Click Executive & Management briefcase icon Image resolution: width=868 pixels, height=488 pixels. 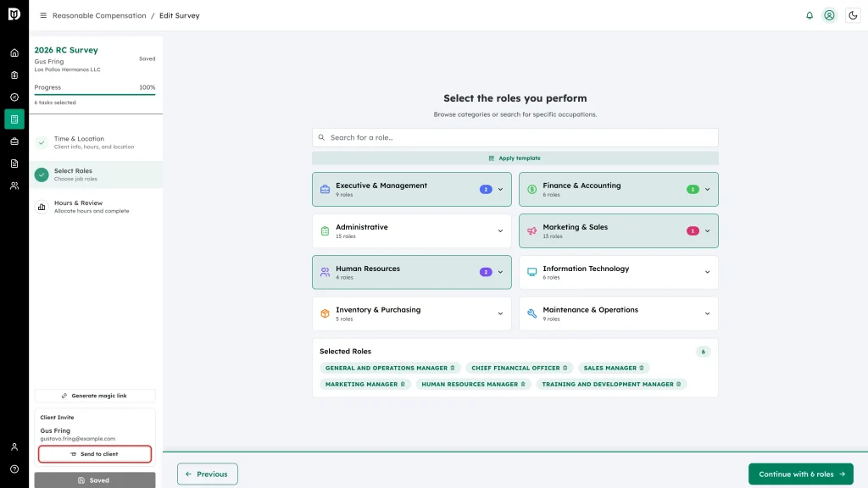[325, 189]
